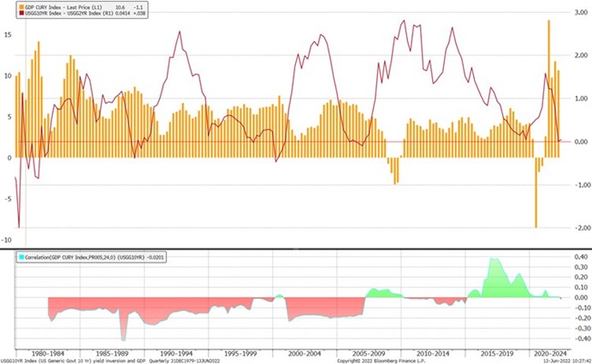Click the 1990-1994 x-axis label
This screenshot has height=364, width=592.
pos(176,350)
